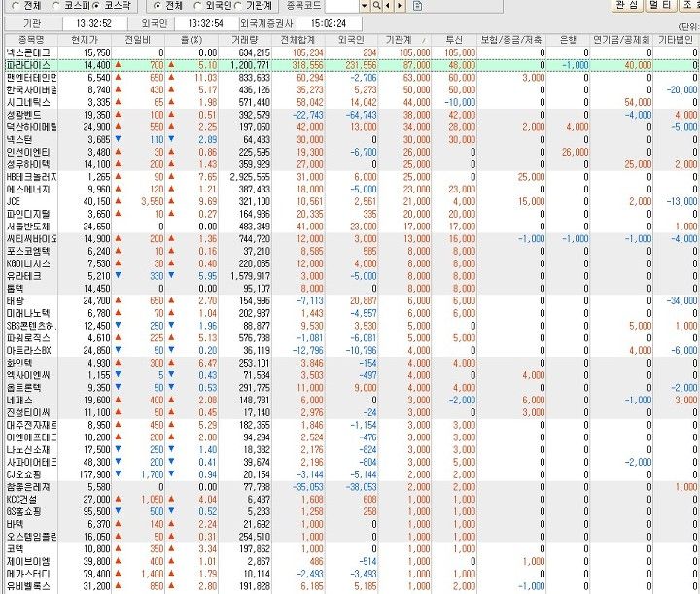Viewport: 700px width, 594px height.
Task: Select the 넥스턴 stock row
Action: (x=352, y=140)
